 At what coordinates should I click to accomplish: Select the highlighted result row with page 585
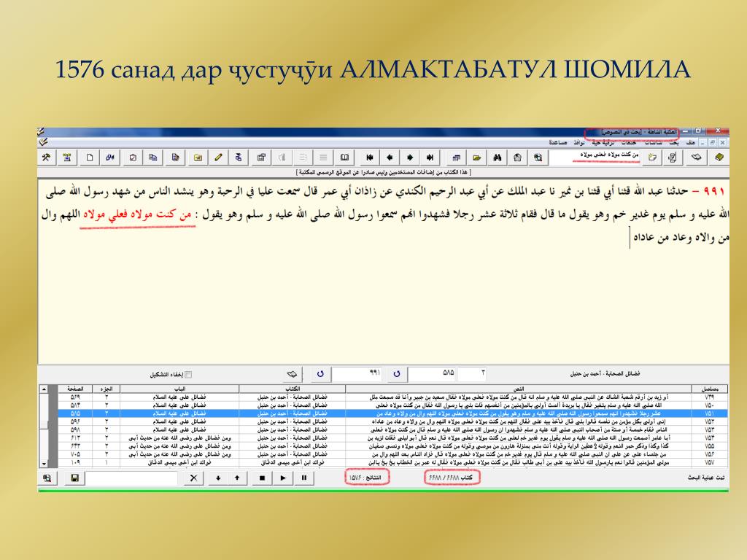393,413
